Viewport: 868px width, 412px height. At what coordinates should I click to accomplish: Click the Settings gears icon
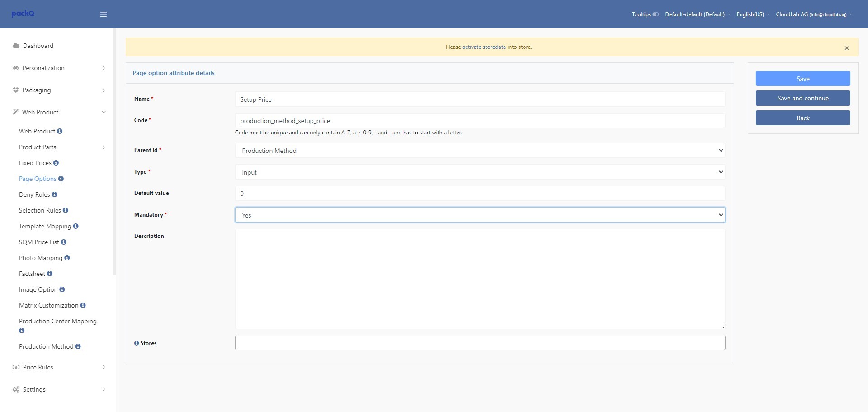click(x=16, y=389)
